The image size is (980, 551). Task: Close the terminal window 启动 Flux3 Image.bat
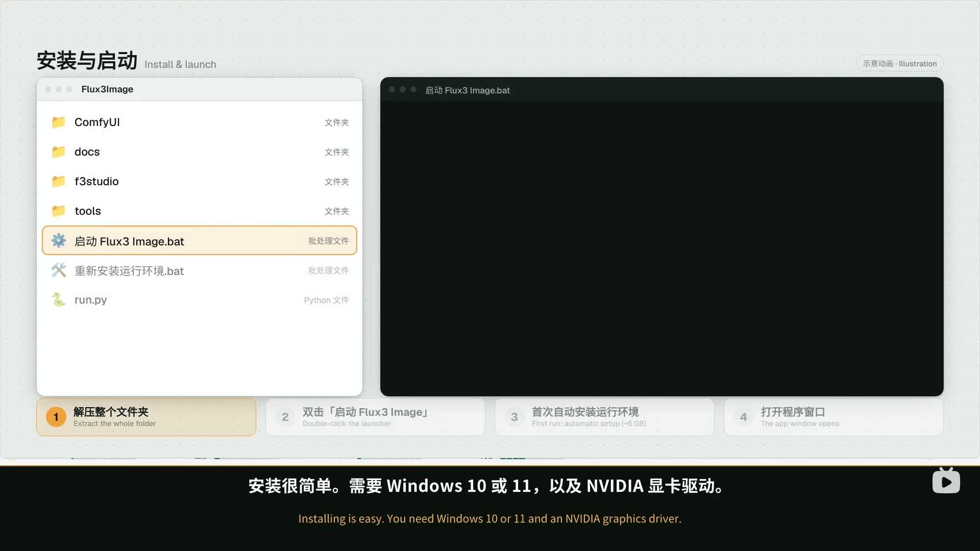pos(392,89)
